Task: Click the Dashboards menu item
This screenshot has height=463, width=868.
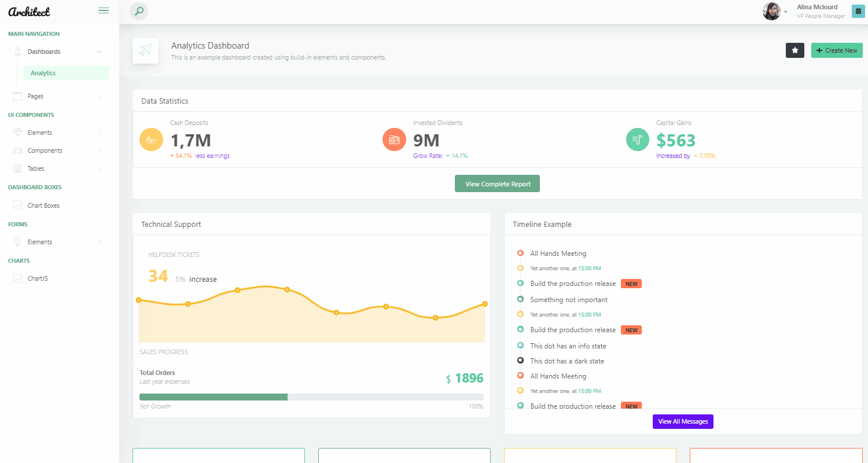Action: point(43,51)
